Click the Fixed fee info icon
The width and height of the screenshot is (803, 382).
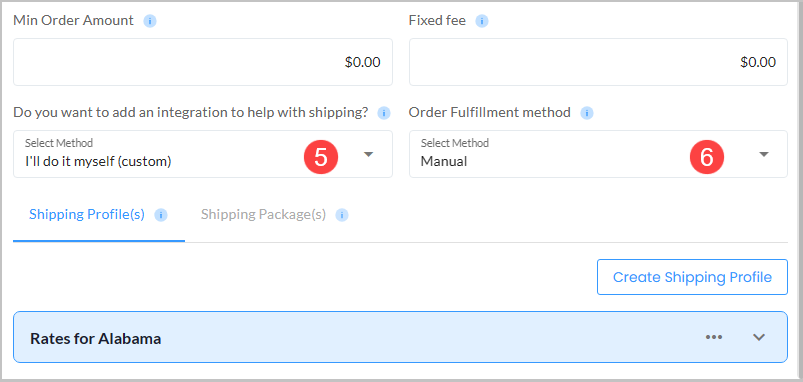(482, 21)
